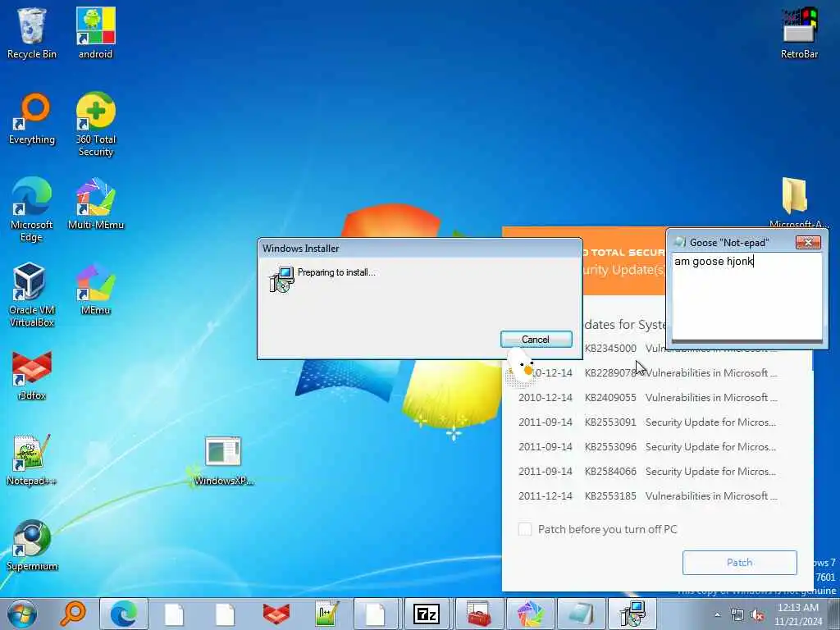Open the android desktop shortcut

click(95, 32)
